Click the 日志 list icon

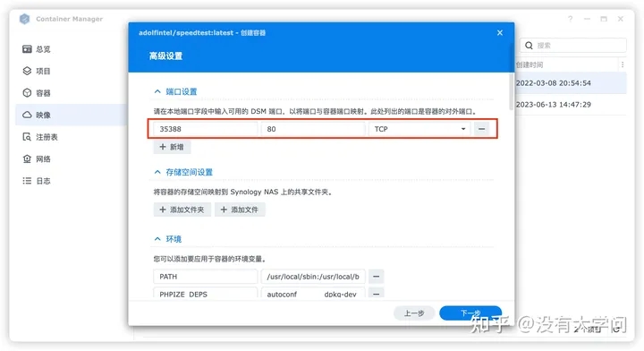pos(27,181)
